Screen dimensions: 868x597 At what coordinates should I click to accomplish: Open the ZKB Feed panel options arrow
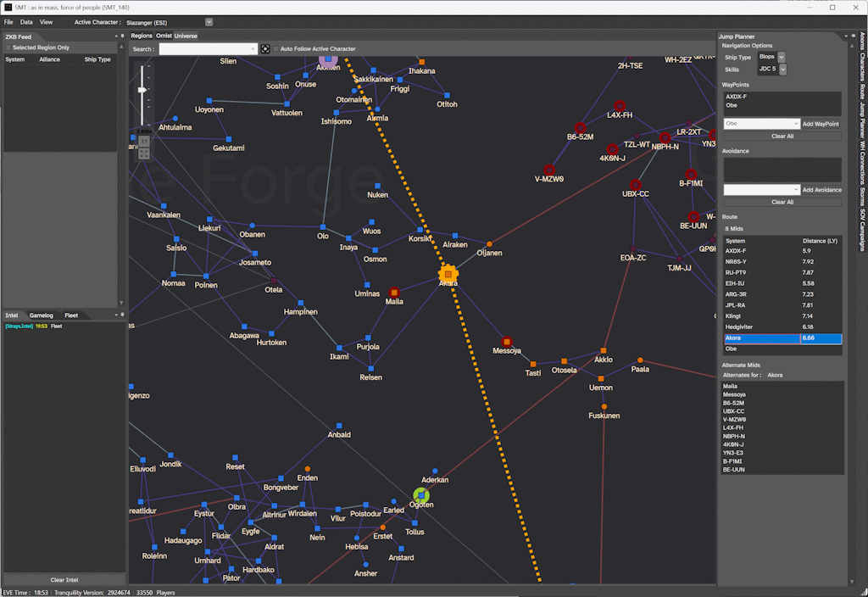click(x=115, y=36)
